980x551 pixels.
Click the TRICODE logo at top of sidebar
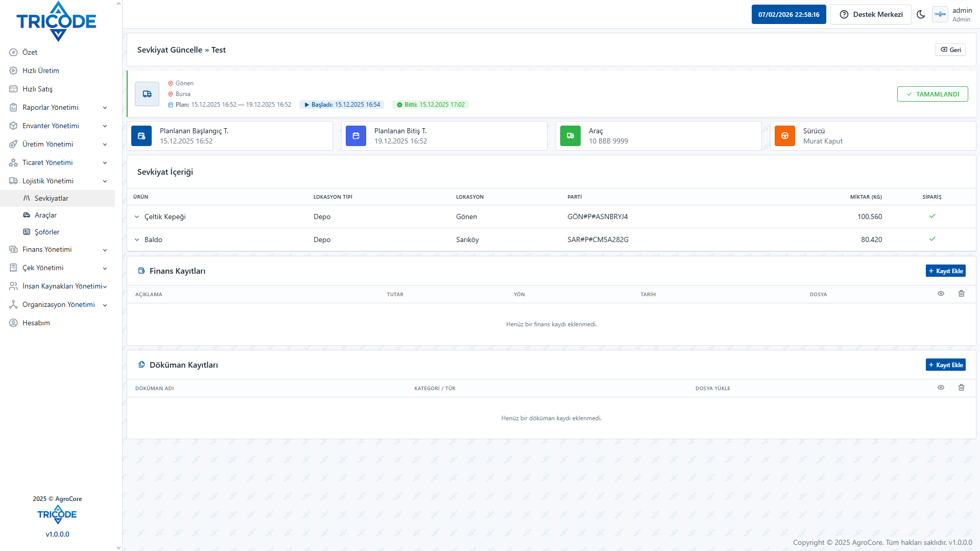[57, 21]
